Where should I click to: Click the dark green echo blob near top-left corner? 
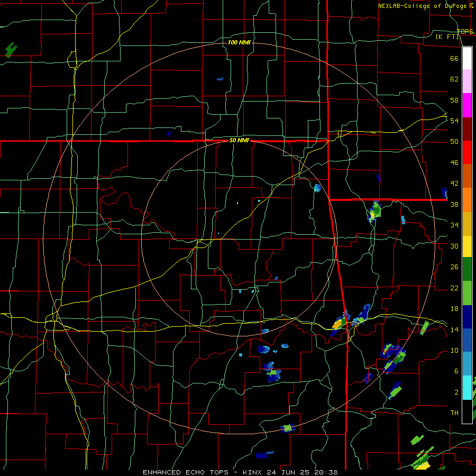pyautogui.click(x=11, y=50)
